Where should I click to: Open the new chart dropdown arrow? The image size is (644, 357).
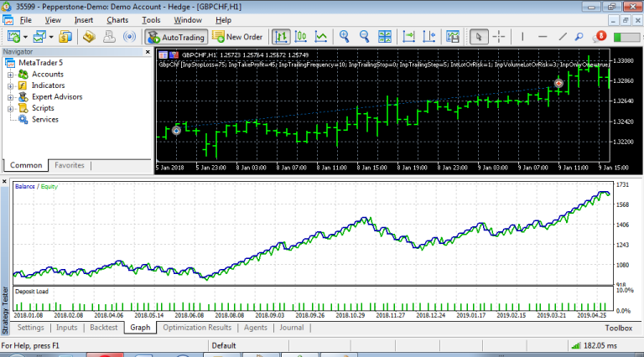pos(25,37)
